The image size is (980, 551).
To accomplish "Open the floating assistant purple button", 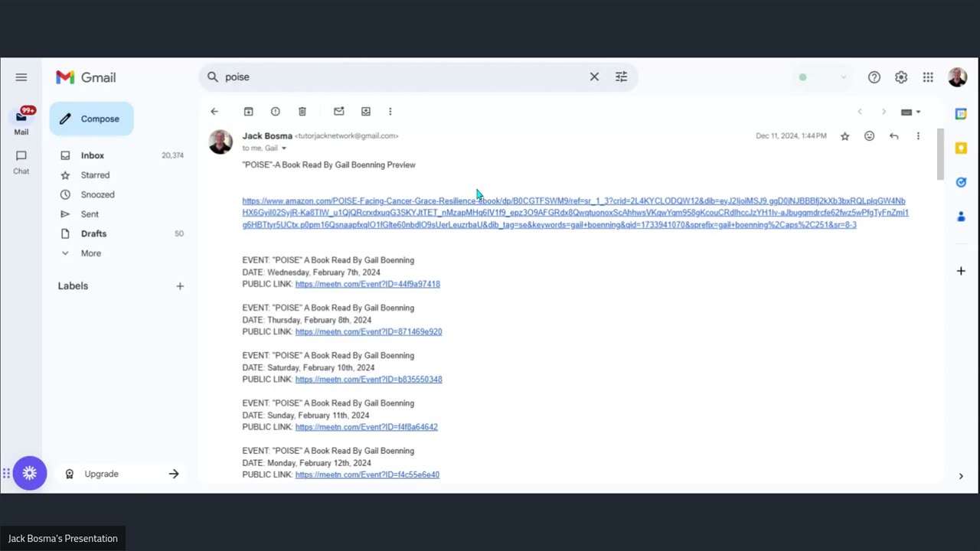I will (x=30, y=474).
